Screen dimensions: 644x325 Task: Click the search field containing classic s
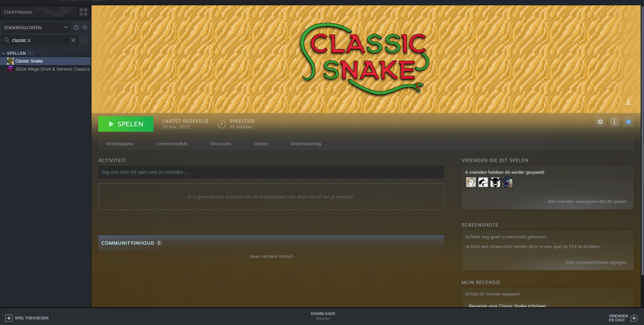click(x=40, y=40)
